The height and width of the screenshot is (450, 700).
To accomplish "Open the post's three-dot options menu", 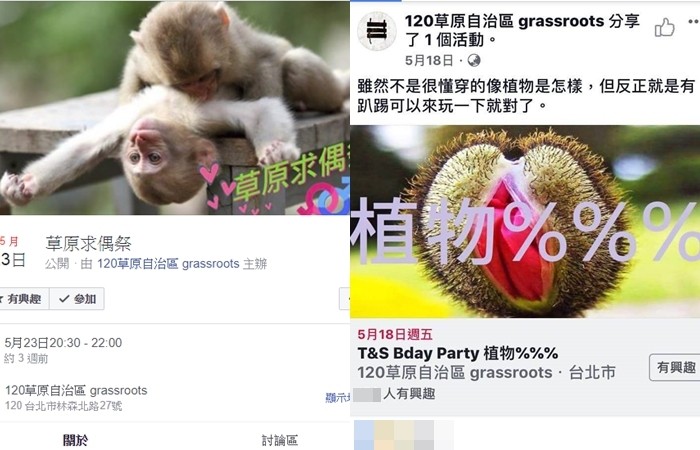I will point(693,21).
